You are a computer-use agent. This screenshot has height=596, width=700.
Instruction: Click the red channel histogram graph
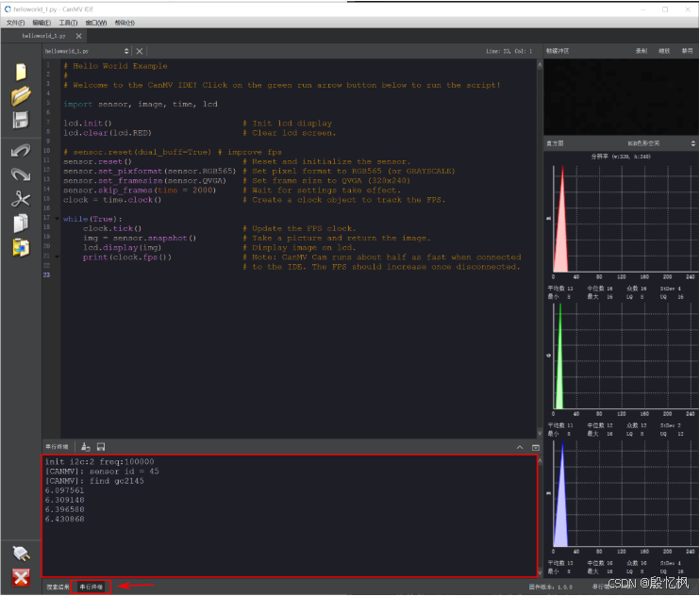(x=624, y=219)
